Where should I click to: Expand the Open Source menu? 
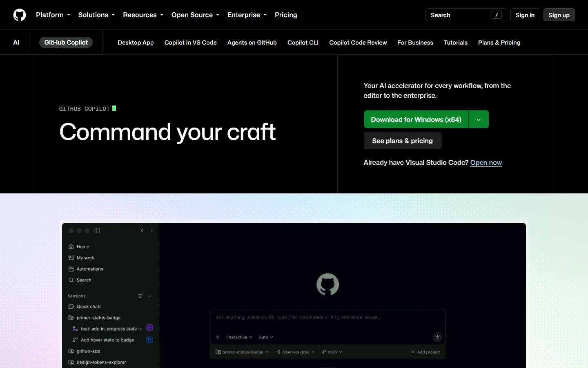pyautogui.click(x=195, y=15)
